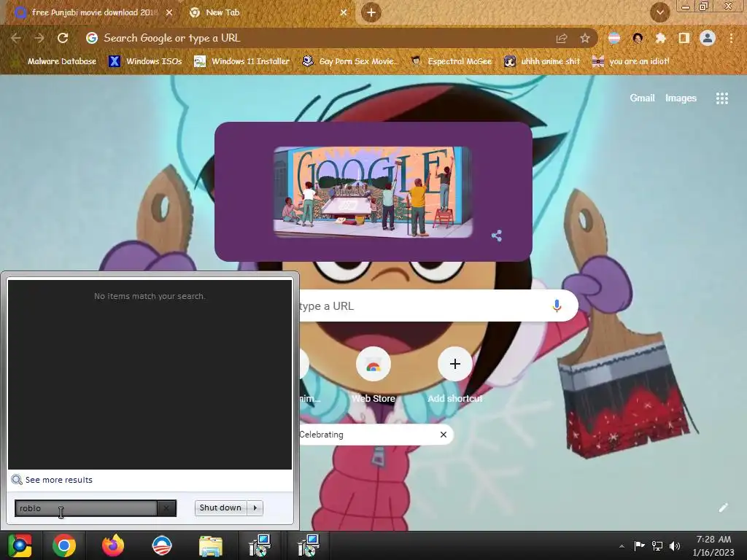Reload the page with the refresh icon

point(63,38)
